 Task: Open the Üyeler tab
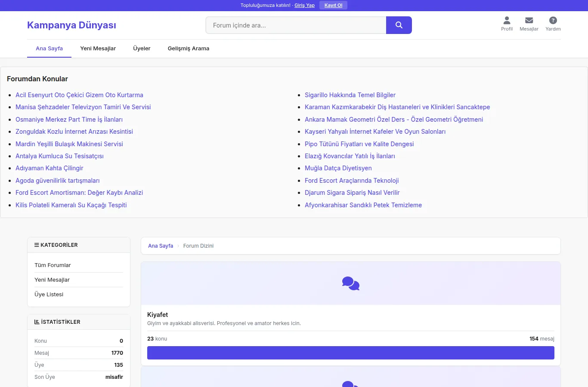pyautogui.click(x=142, y=49)
